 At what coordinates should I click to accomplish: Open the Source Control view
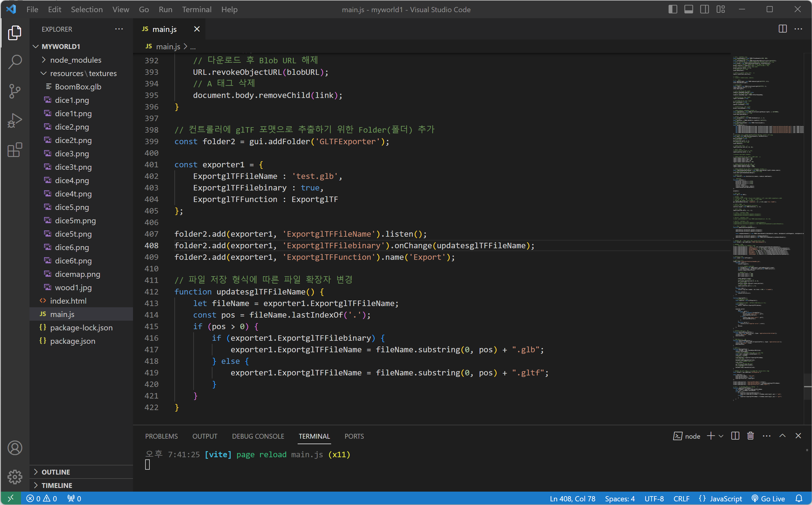point(15,91)
